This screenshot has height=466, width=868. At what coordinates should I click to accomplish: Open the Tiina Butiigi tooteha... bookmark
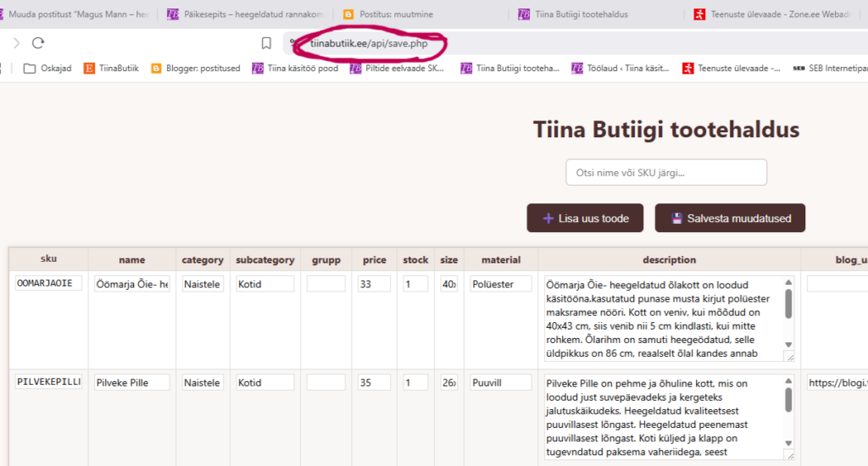[x=510, y=68]
